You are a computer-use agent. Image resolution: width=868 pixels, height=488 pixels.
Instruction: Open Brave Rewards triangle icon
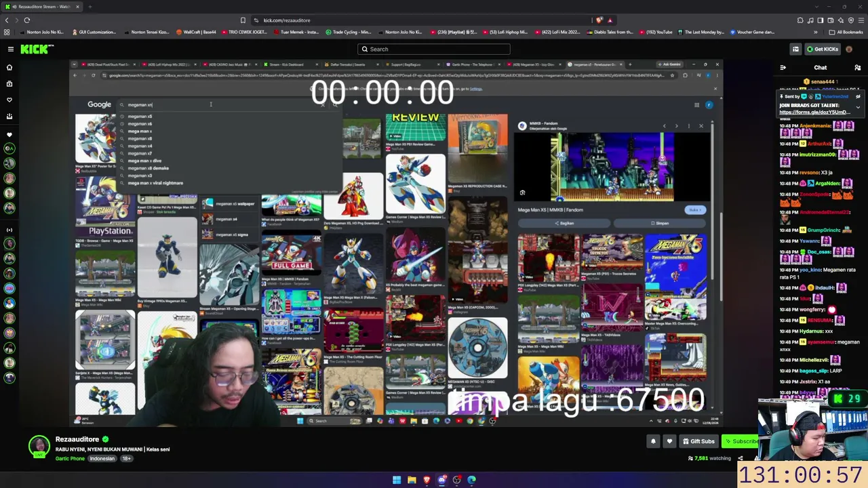pos(610,20)
